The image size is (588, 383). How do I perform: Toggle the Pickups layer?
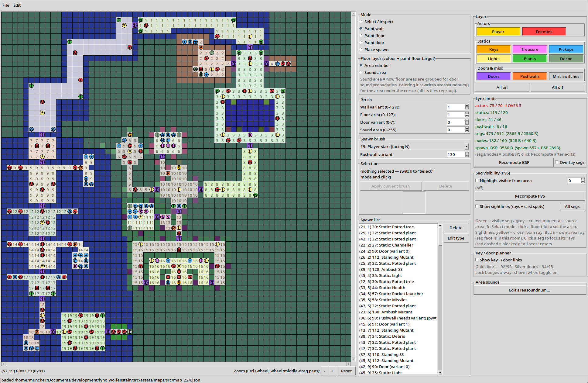[x=566, y=49]
